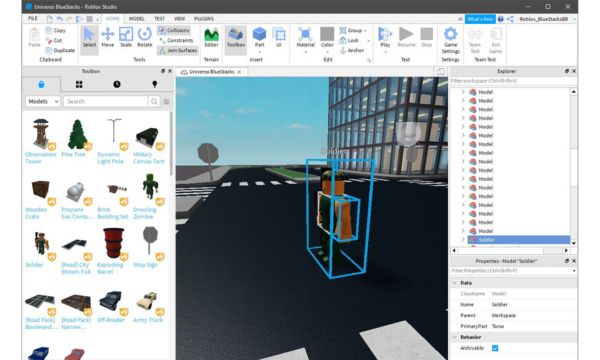
Task: Close the Universo BlueStacks tab
Action: click(x=239, y=72)
